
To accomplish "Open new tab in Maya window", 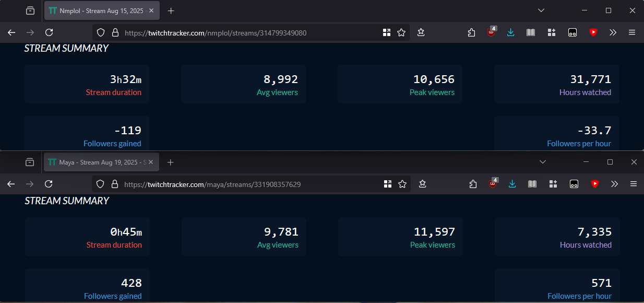I will tap(171, 162).
